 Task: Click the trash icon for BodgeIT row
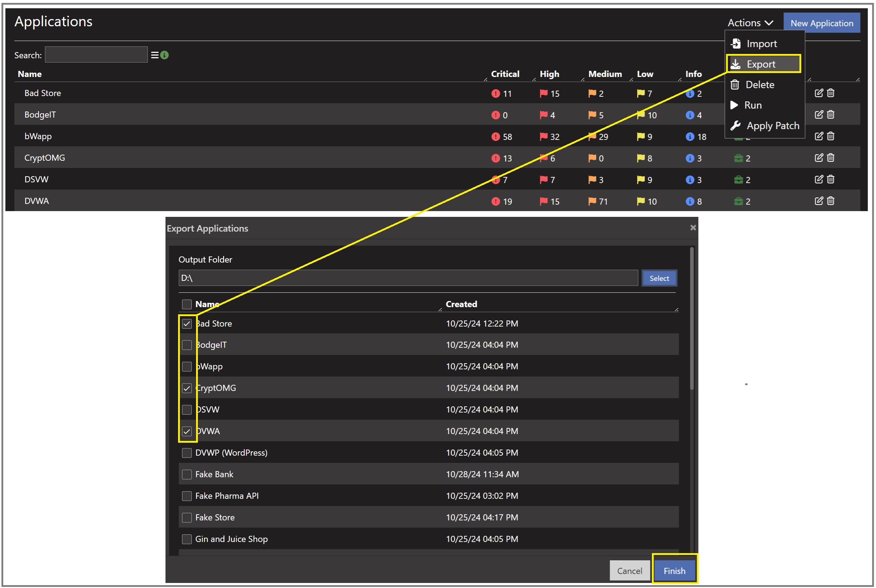pos(830,114)
